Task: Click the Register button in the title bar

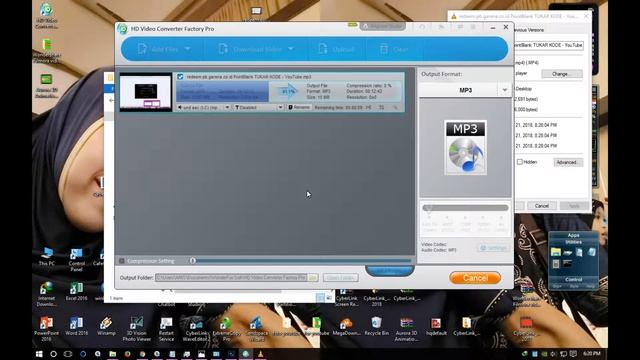Action: 382,26
